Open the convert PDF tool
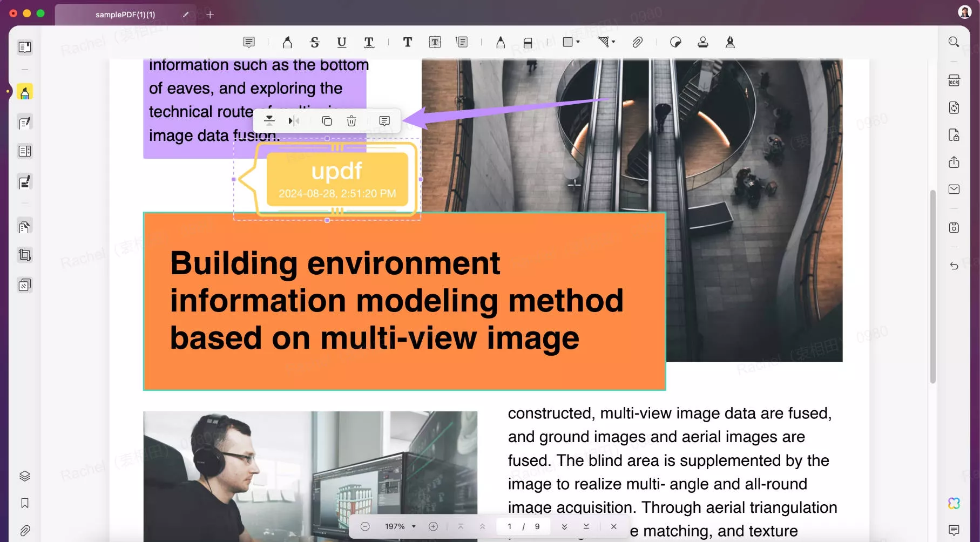Image resolution: width=980 pixels, height=542 pixels. coord(954,107)
